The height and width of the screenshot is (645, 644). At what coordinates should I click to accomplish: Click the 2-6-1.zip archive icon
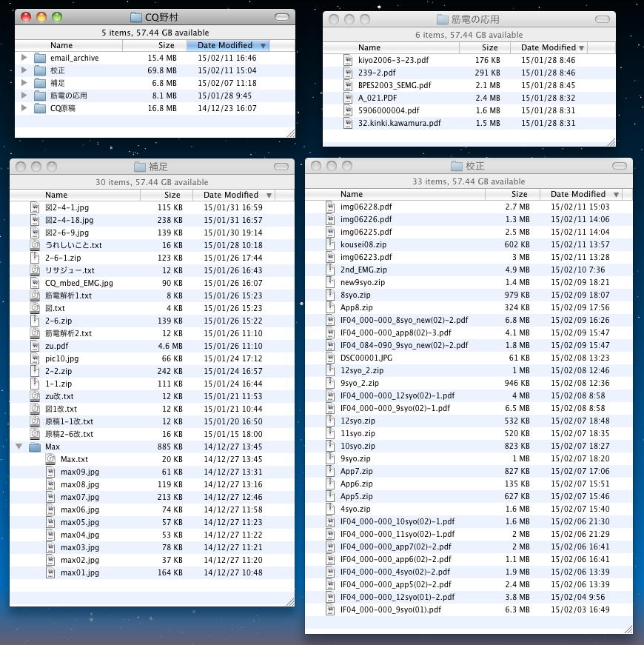tap(35, 258)
